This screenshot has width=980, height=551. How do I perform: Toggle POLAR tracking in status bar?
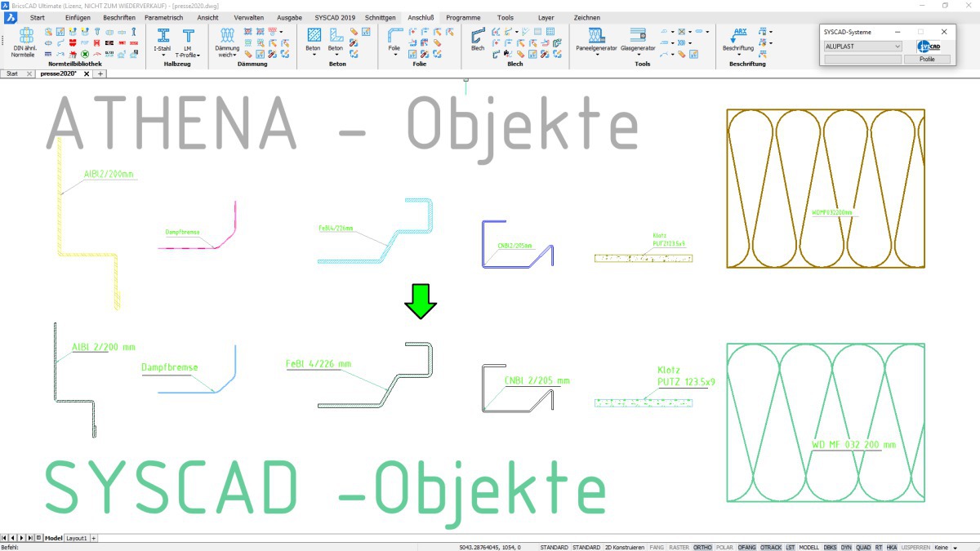pos(724,547)
